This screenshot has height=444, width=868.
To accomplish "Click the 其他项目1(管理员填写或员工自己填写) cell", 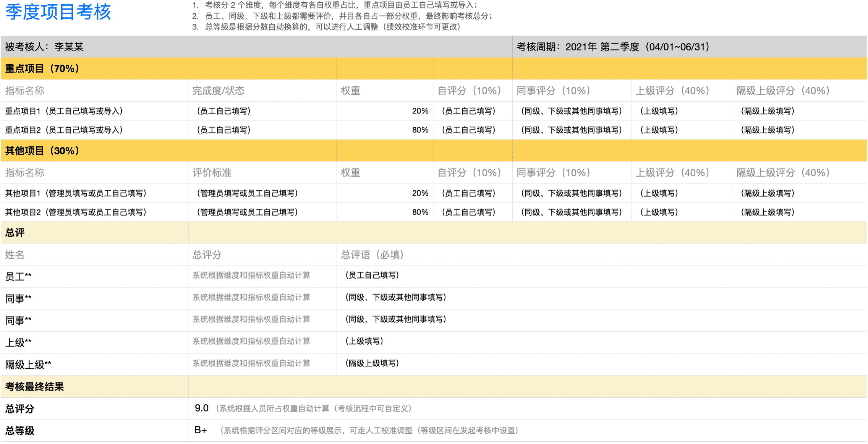I will (95, 193).
